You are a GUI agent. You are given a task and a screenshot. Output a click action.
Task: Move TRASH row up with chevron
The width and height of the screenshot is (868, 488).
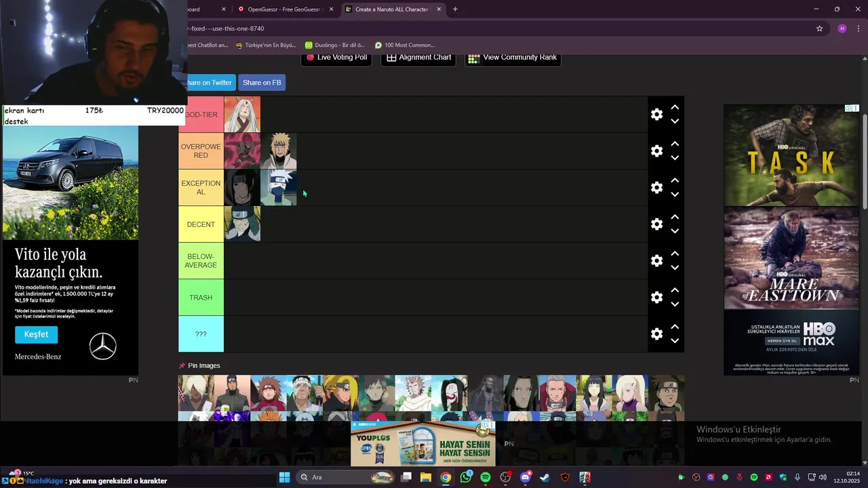point(675,290)
